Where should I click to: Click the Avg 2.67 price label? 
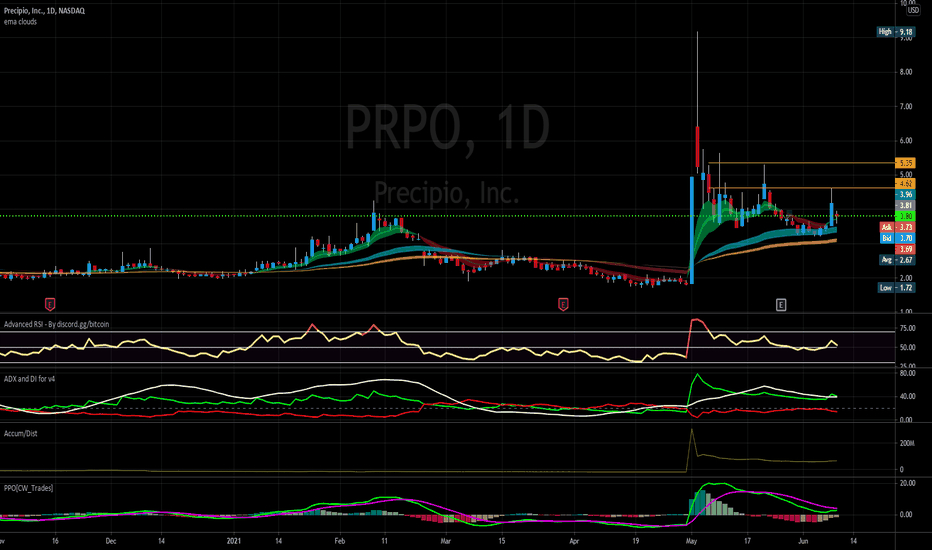point(897,260)
